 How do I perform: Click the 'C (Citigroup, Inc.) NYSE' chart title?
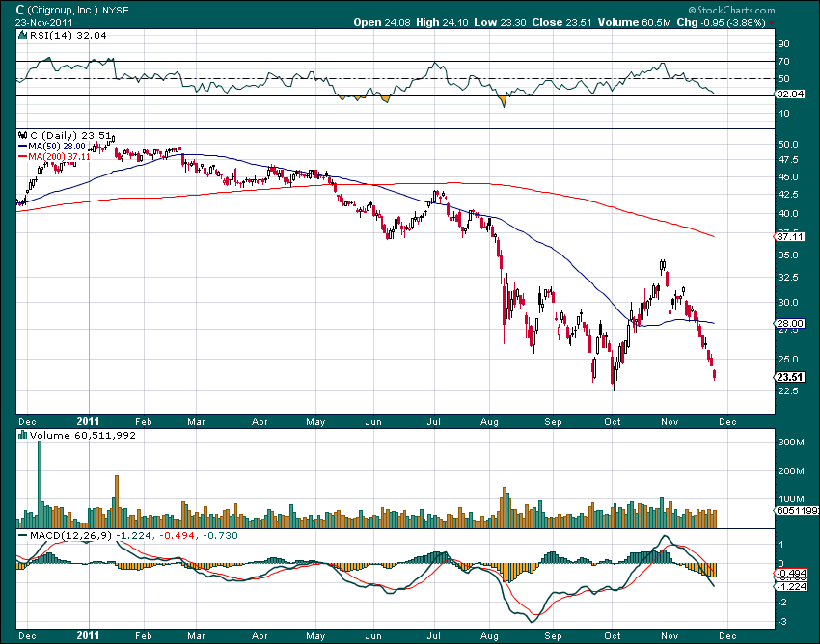tap(72, 10)
